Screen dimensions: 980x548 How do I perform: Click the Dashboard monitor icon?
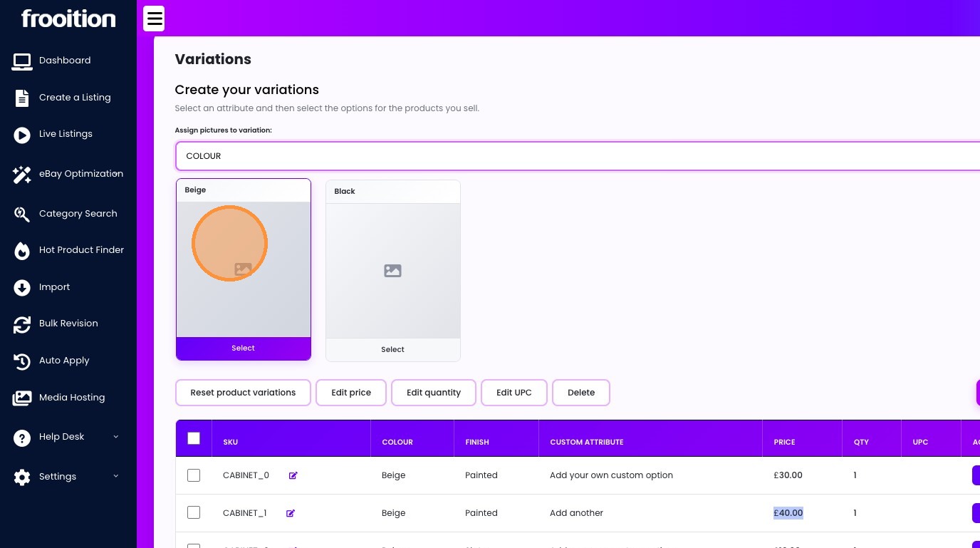22,61
